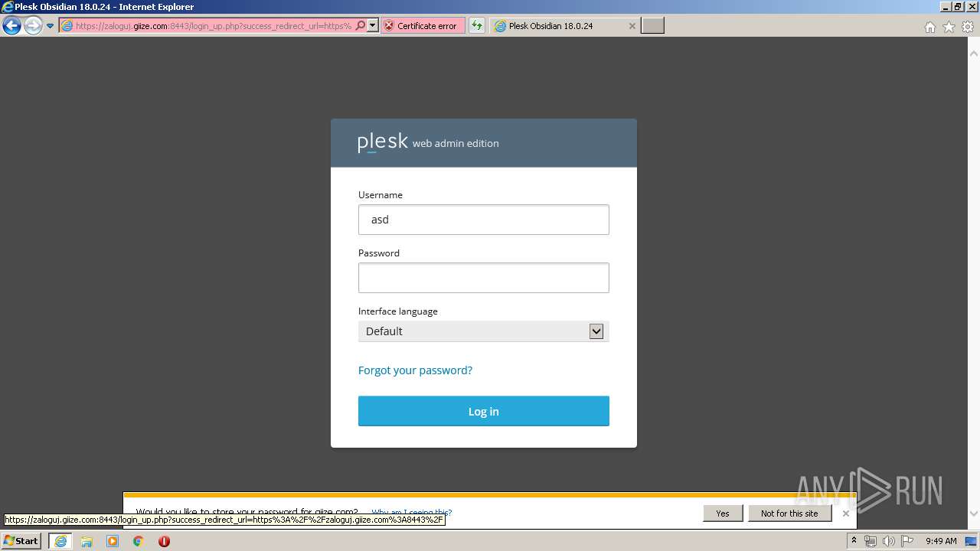
Task: Open File Explorer folder taskbar icon
Action: pos(87,541)
